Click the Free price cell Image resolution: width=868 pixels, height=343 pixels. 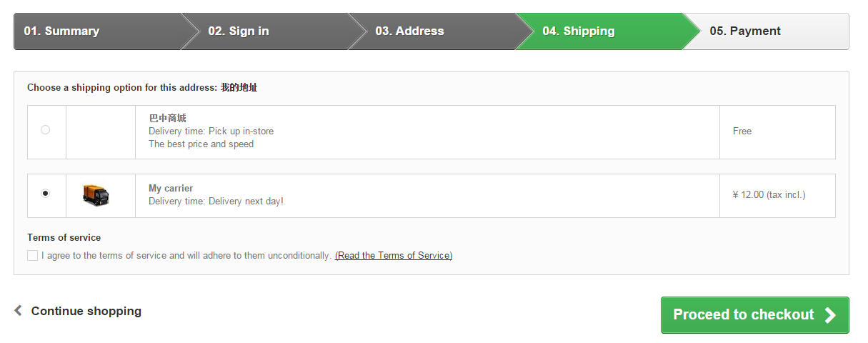click(742, 131)
